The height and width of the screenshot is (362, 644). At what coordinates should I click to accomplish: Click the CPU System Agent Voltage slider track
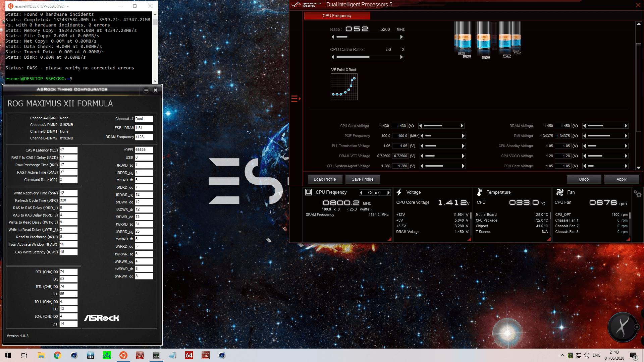(442, 166)
